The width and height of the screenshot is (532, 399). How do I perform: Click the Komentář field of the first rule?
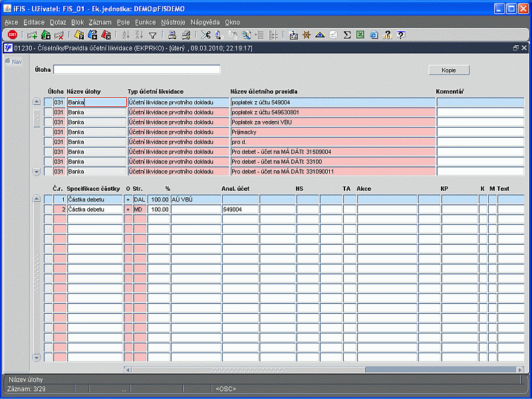[480, 102]
